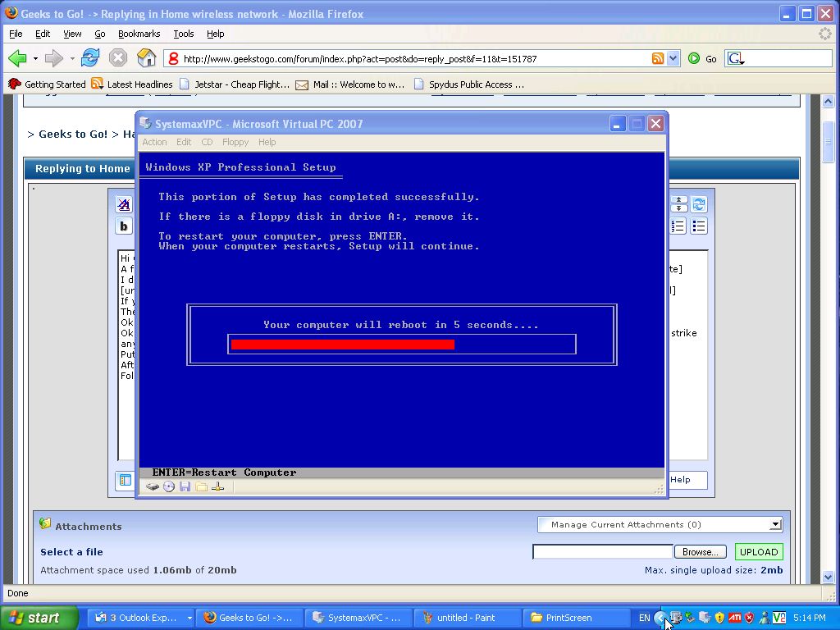
Task: Click the remove formatting icon in forum editor
Action: [x=124, y=204]
